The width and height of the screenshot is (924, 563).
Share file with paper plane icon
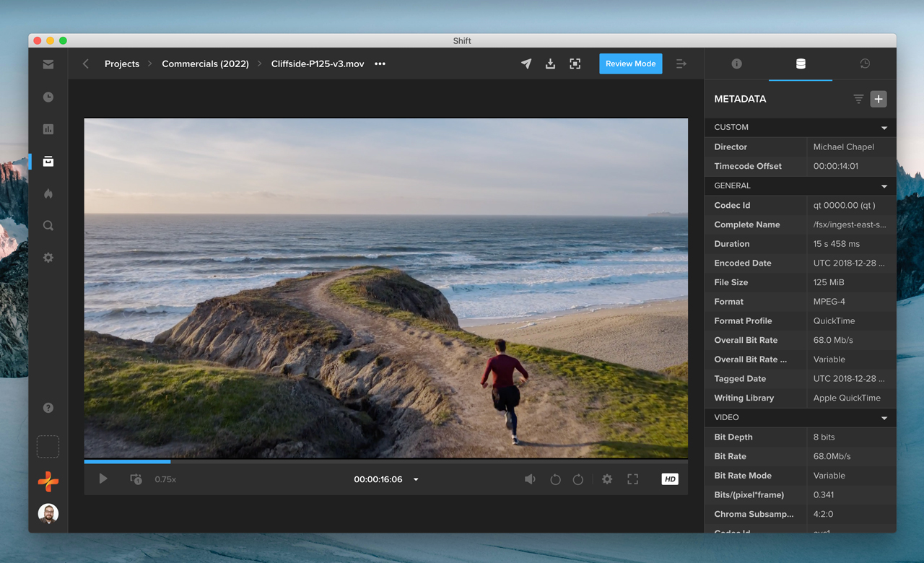[526, 64]
